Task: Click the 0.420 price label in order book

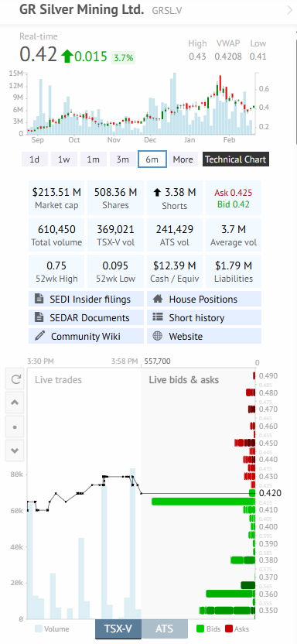Action: [271, 493]
